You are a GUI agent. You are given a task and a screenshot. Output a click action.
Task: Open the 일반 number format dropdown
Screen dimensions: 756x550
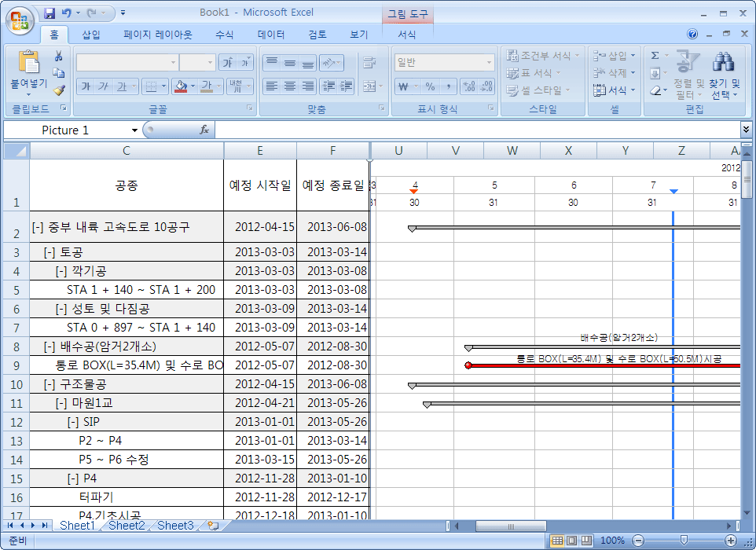tap(489, 63)
